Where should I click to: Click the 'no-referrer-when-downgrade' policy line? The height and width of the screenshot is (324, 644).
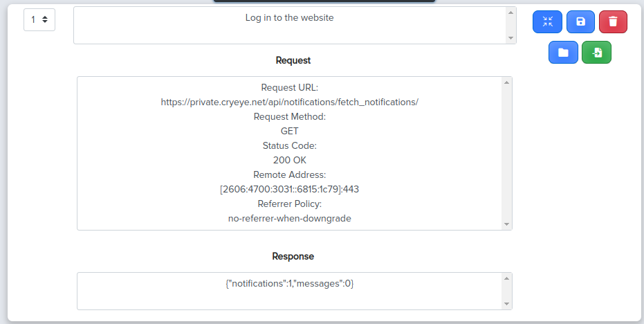pos(290,218)
